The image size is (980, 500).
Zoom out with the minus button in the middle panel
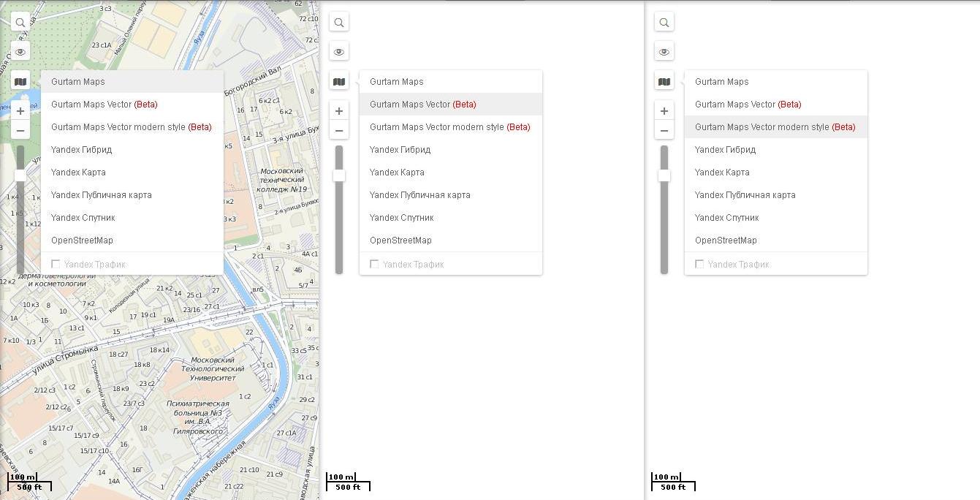[x=339, y=131]
